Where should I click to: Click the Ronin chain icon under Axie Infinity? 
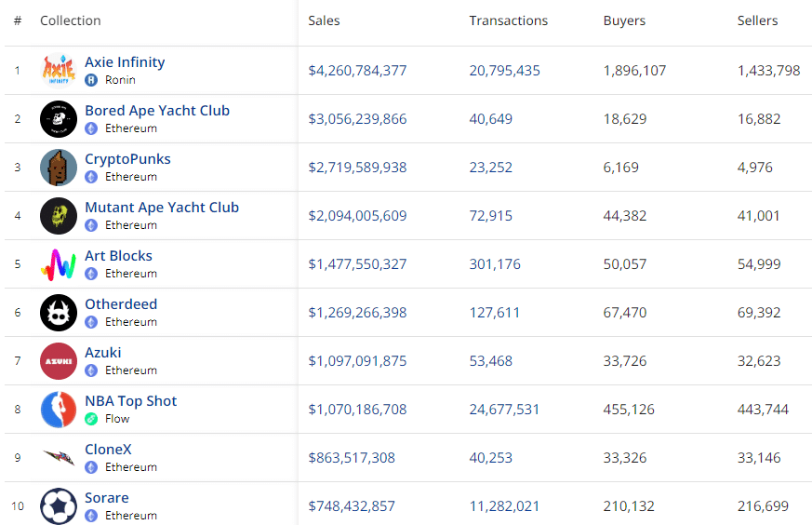click(91, 80)
